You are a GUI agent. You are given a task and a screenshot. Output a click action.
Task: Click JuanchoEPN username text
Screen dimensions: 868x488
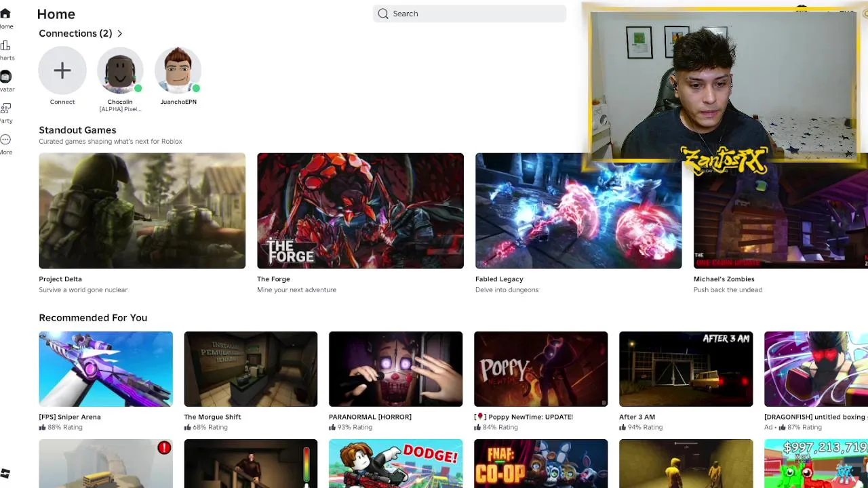[x=178, y=102]
